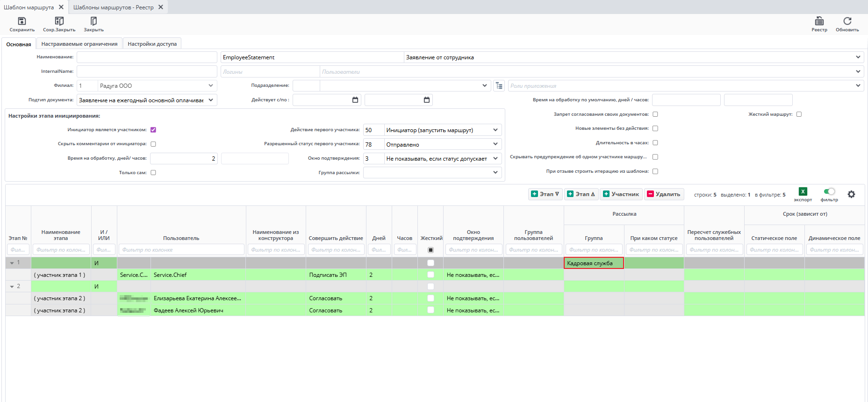Enable Жесткий маршрут checkbox
The height and width of the screenshot is (402, 868).
pos(799,114)
